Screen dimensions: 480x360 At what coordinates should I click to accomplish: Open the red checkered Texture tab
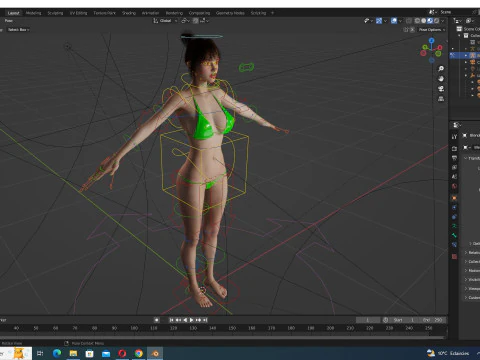point(454,256)
